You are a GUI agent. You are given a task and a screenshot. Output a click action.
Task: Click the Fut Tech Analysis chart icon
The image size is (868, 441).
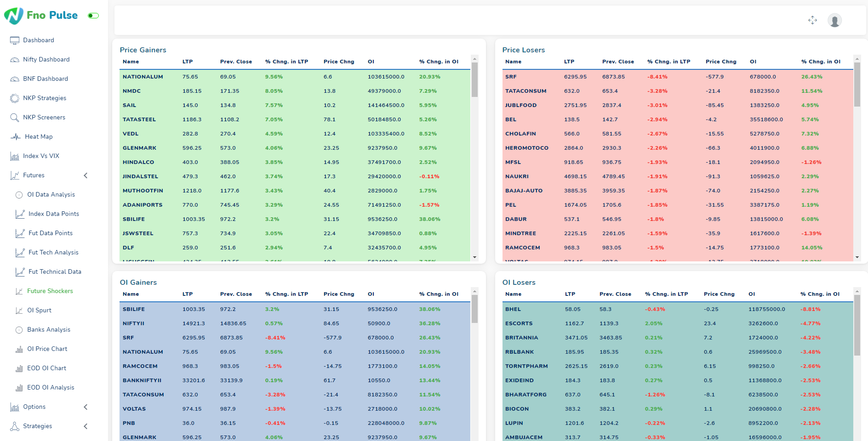[x=20, y=253]
